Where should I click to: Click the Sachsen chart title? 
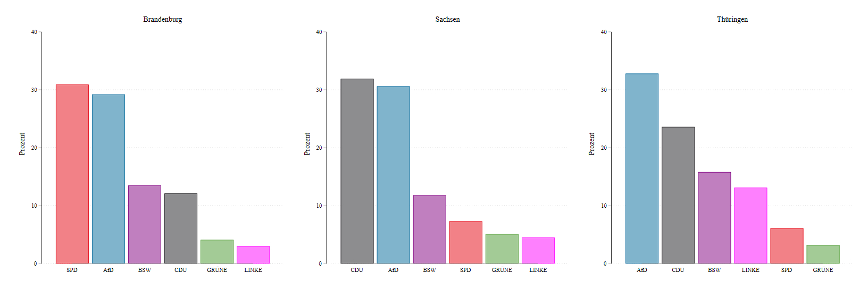click(x=447, y=19)
